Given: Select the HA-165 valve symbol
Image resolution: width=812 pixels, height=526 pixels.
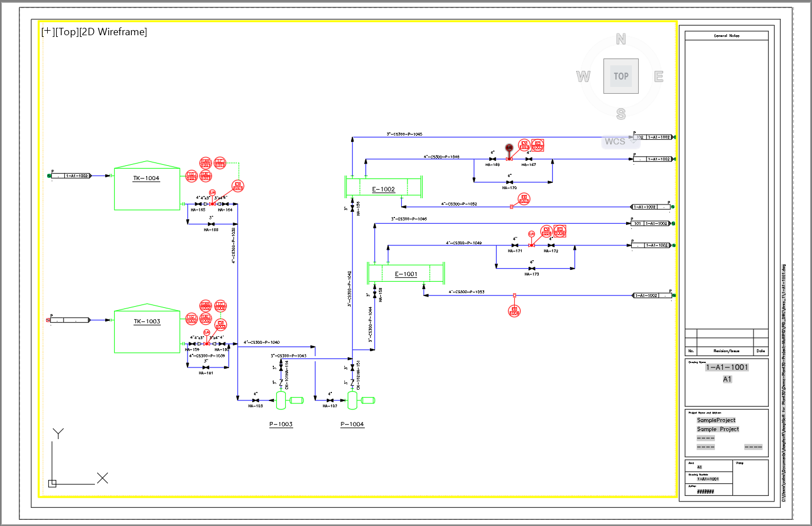Looking at the screenshot, I should 198,204.
